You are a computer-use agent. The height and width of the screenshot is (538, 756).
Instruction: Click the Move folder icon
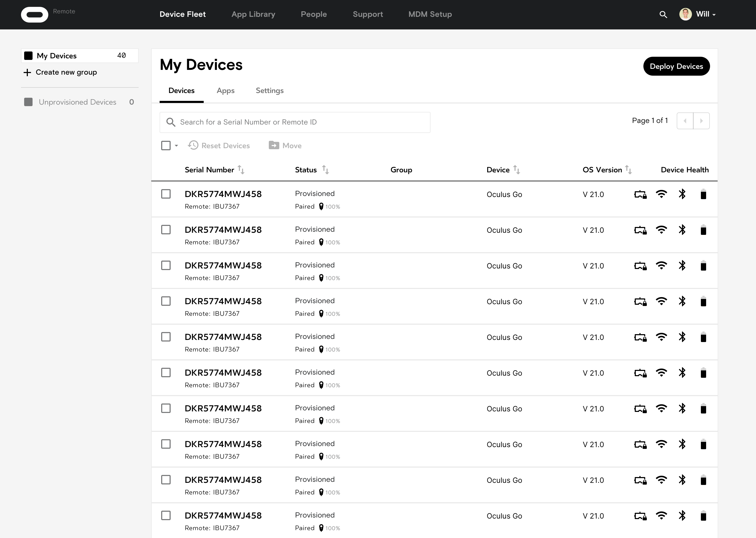coord(274,146)
